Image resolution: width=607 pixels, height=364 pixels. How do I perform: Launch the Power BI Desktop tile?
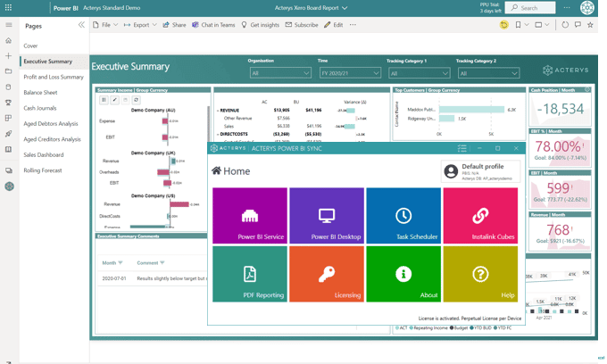(x=327, y=216)
